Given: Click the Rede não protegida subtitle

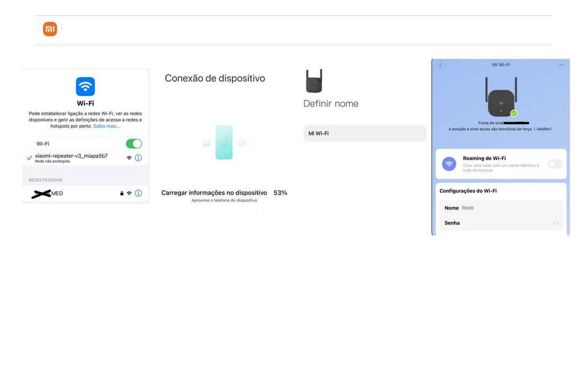Looking at the screenshot, I should [x=52, y=161].
